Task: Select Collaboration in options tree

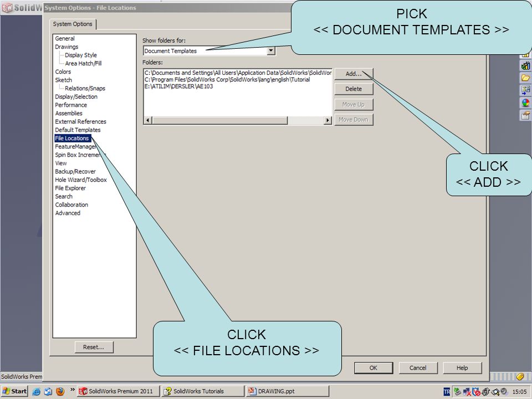Action: click(71, 204)
